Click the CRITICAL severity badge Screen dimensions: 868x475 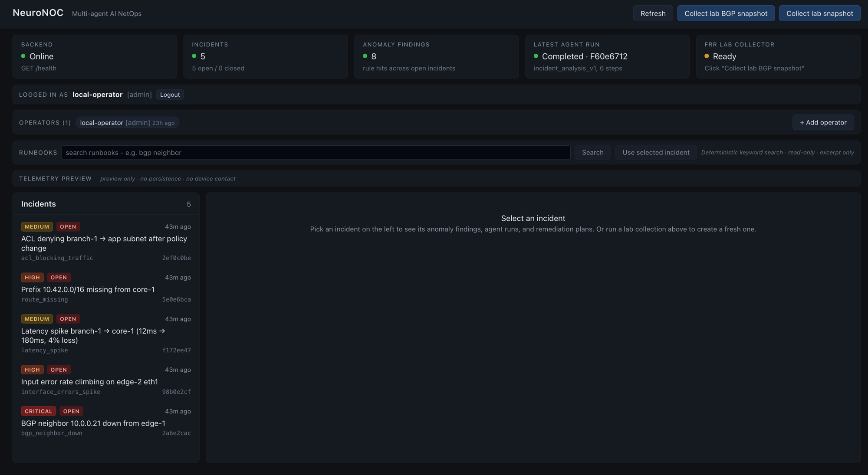tap(38, 411)
